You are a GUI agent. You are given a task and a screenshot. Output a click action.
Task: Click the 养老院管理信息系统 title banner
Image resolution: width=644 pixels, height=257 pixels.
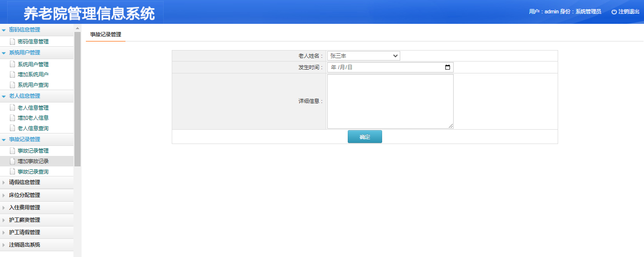point(89,14)
